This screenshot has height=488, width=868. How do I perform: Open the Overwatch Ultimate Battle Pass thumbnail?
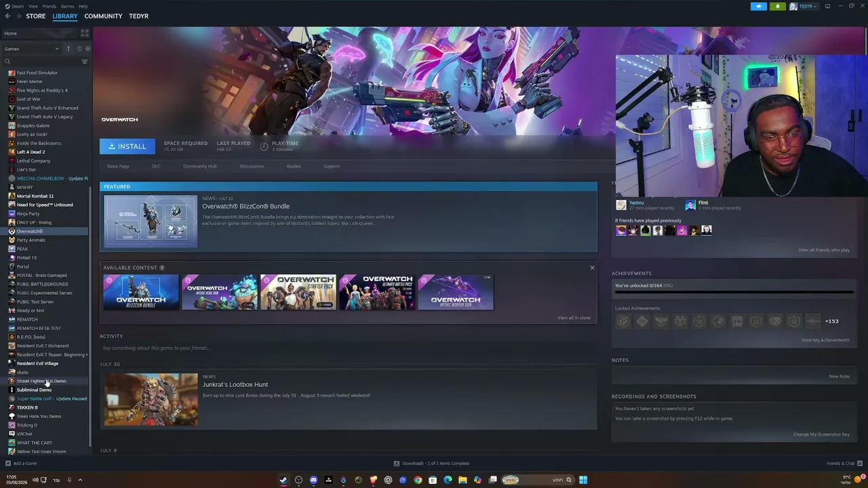377,292
